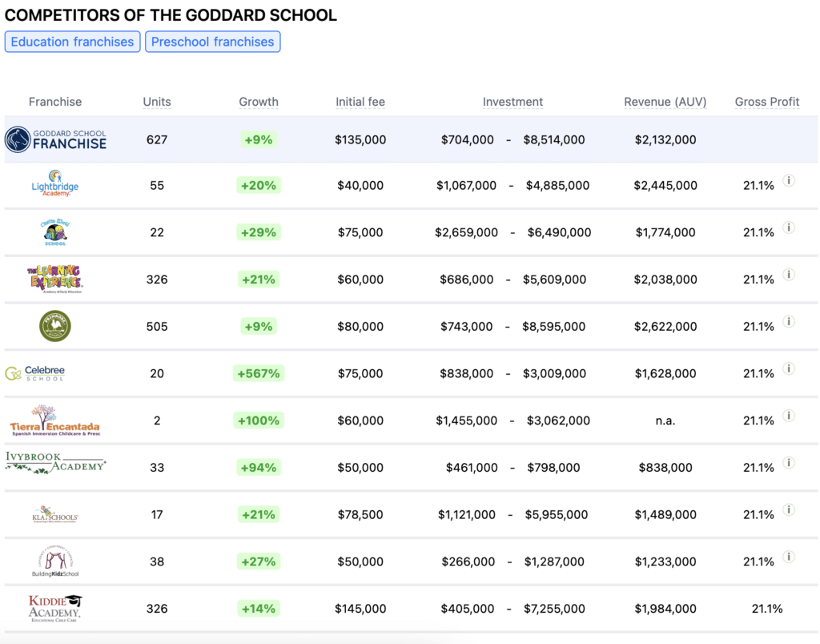
Task: Select the $8,514,000 investment value
Action: click(554, 139)
